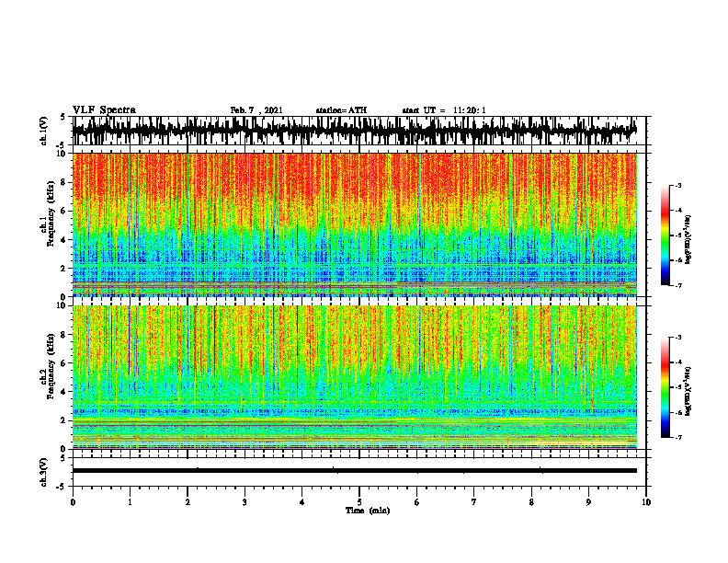Viewport: 728px width, 563px height.
Task: Click the "-7" label below ch.2 color scale
Action: pos(677,437)
